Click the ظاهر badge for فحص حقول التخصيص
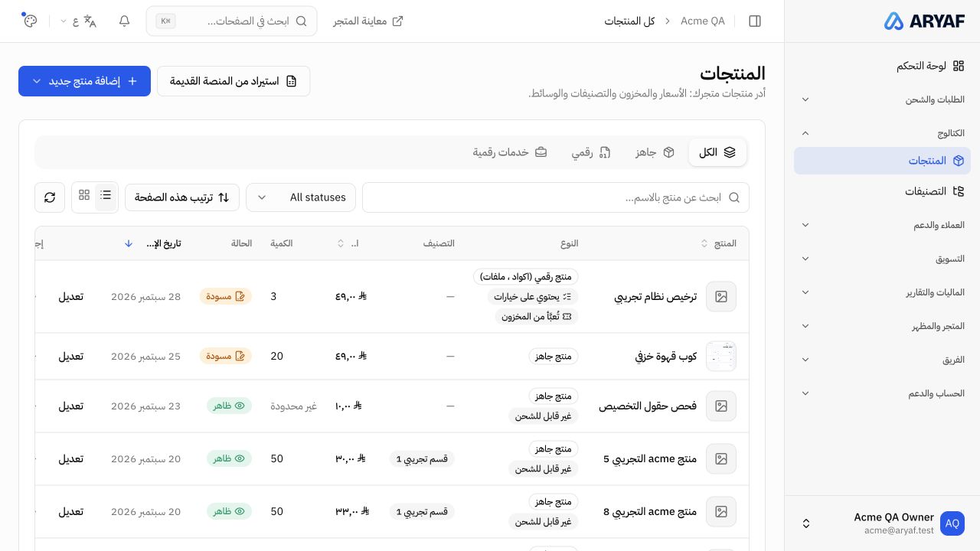The height and width of the screenshot is (551, 980). 229,406
